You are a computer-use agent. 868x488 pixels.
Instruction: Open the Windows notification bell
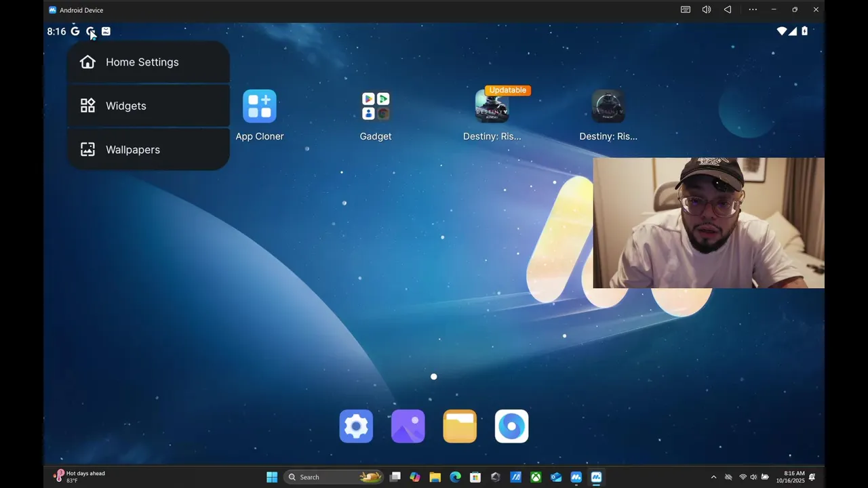coord(812,477)
